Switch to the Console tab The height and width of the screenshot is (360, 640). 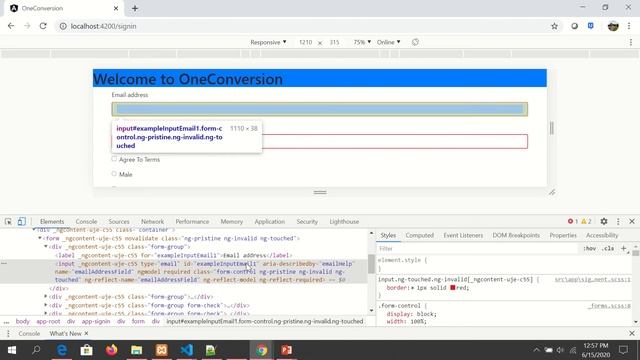click(86, 221)
